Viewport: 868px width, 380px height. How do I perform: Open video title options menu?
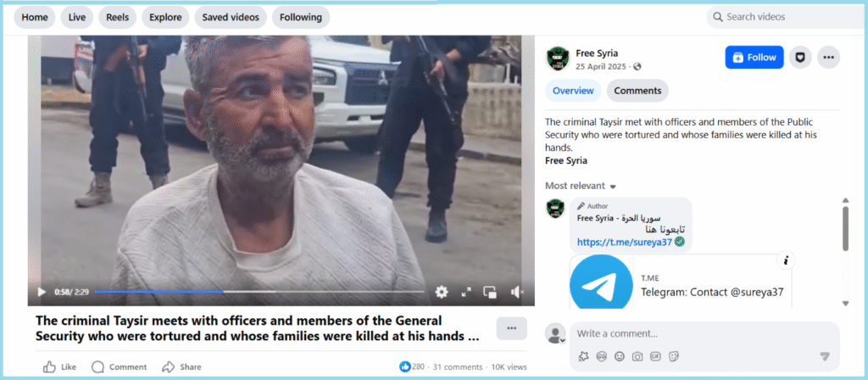[x=511, y=328]
